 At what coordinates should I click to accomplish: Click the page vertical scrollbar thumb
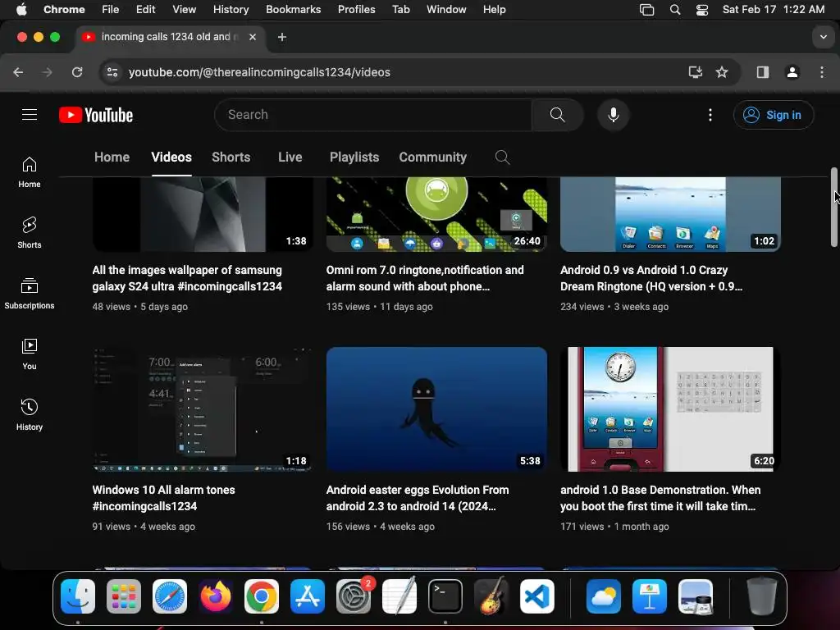833,208
